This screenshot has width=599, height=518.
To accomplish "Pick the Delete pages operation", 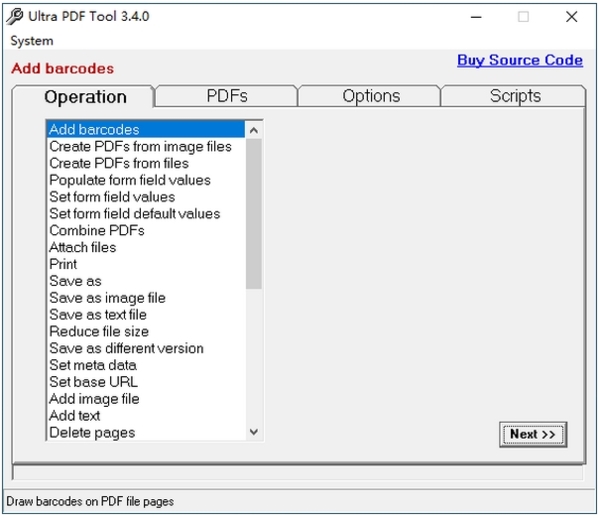I will (146, 432).
